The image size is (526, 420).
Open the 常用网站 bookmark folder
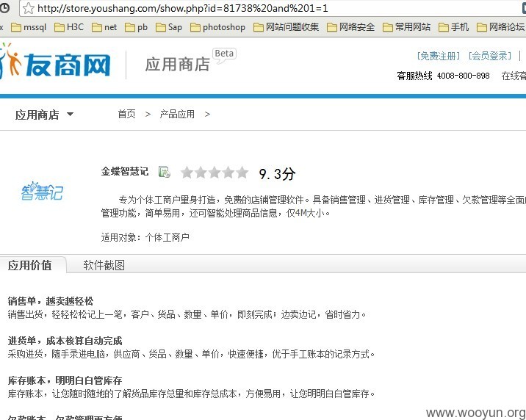coord(406,27)
